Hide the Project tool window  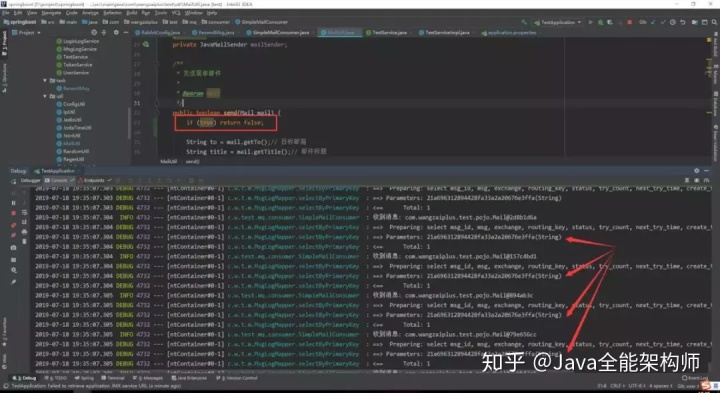[x=126, y=33]
